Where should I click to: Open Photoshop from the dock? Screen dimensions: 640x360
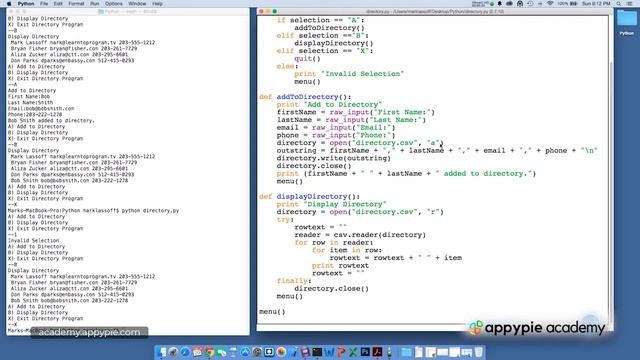click(x=365, y=352)
